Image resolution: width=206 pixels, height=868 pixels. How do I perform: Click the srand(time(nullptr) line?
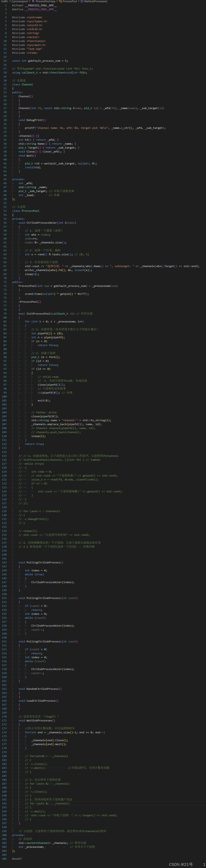(x=57, y=294)
